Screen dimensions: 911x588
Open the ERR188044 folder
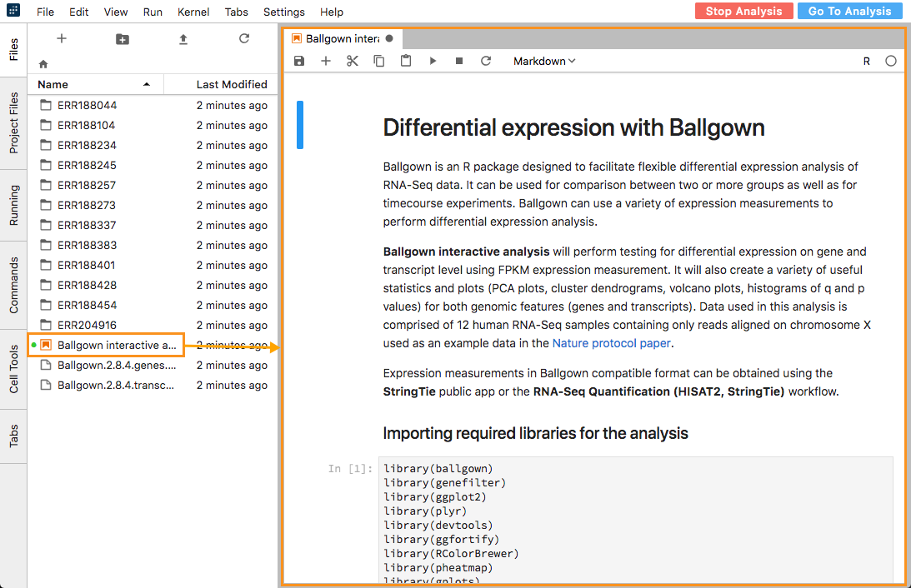87,106
